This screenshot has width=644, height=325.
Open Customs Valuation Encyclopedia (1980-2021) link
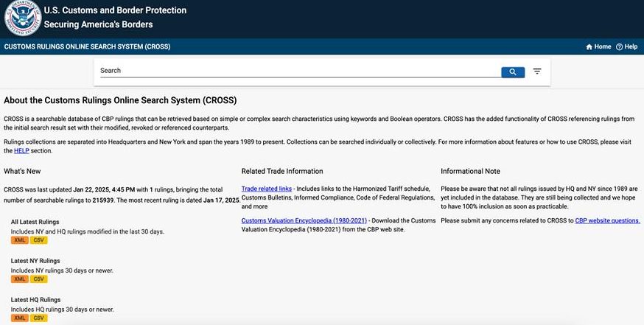(304, 220)
